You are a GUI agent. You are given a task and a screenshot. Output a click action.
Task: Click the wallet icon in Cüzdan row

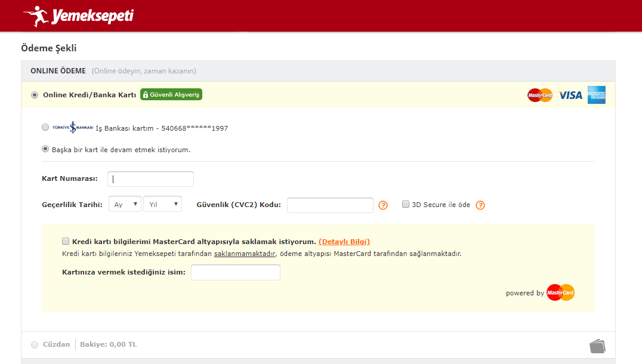point(597,346)
